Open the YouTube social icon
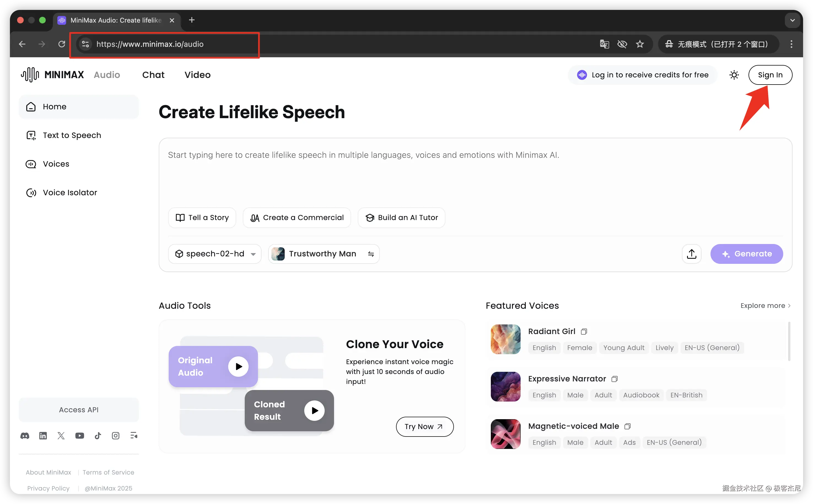Image resolution: width=813 pixels, height=504 pixels. click(x=79, y=436)
